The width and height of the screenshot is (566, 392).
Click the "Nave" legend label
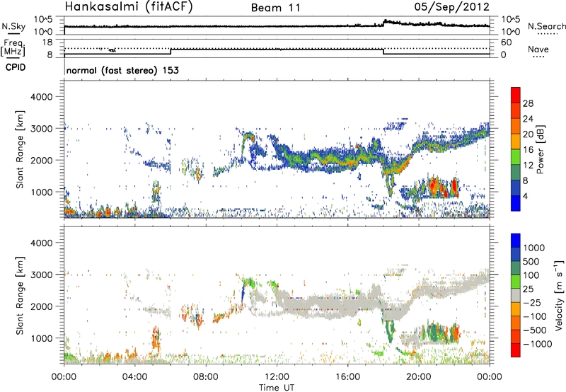pos(538,49)
